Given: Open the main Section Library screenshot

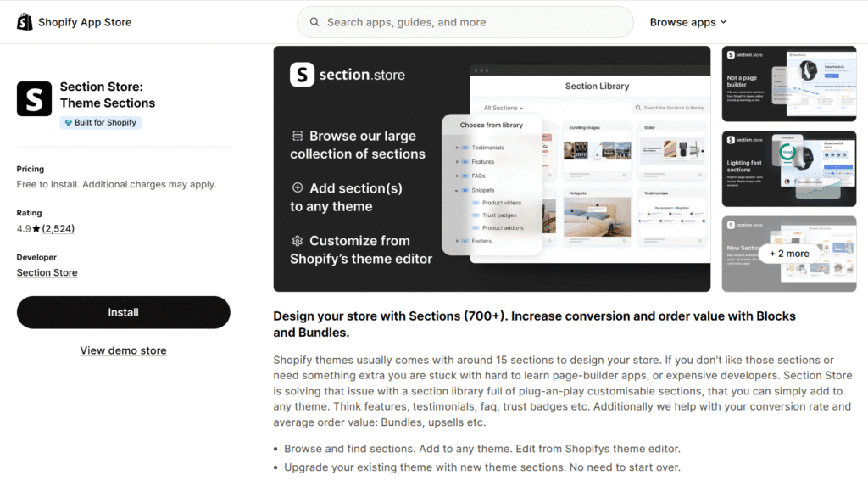Looking at the screenshot, I should 492,169.
